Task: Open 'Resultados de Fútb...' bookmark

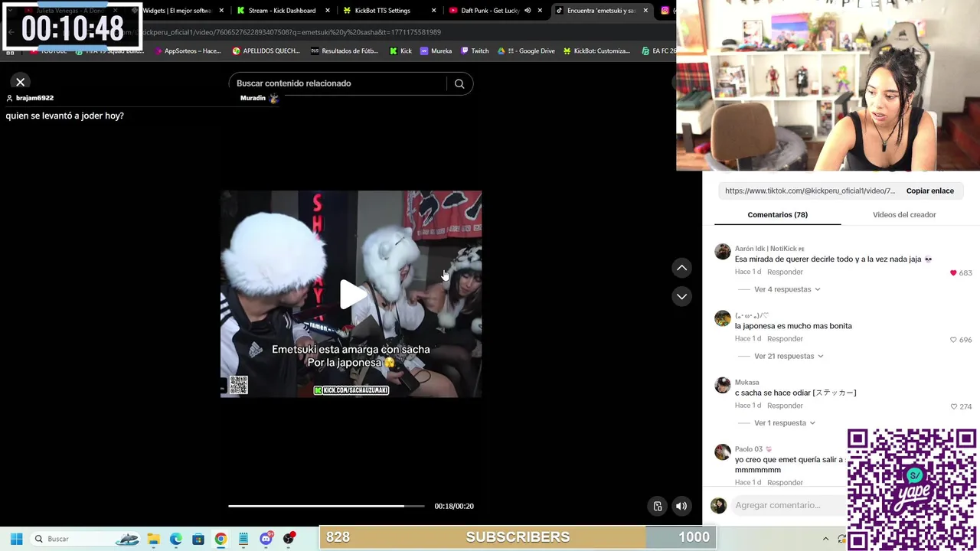Action: [345, 51]
